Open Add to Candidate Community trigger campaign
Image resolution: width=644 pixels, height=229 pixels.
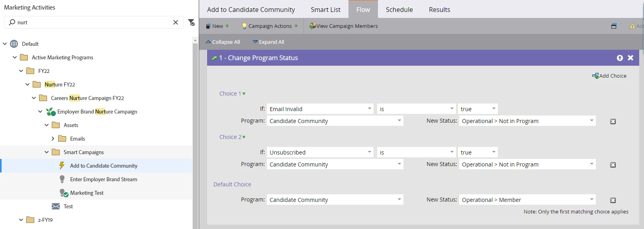104,166
